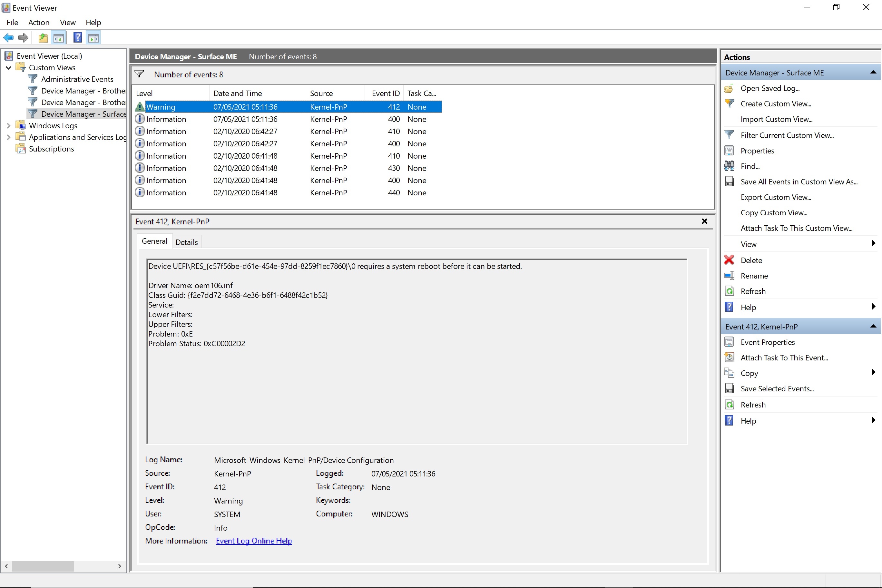The width and height of the screenshot is (882, 588).
Task: Select the Warning event 412 row
Action: coord(288,107)
